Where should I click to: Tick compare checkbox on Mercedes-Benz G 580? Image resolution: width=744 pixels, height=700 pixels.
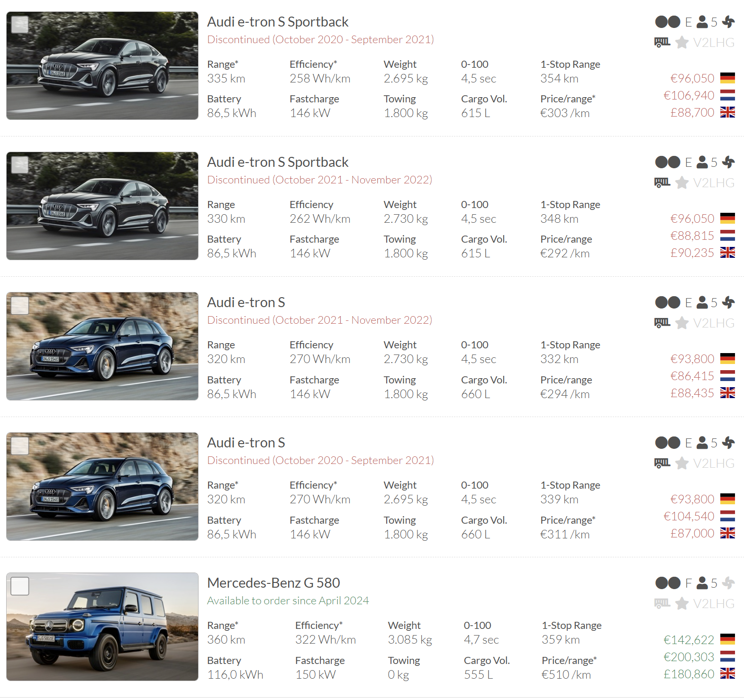tap(20, 586)
